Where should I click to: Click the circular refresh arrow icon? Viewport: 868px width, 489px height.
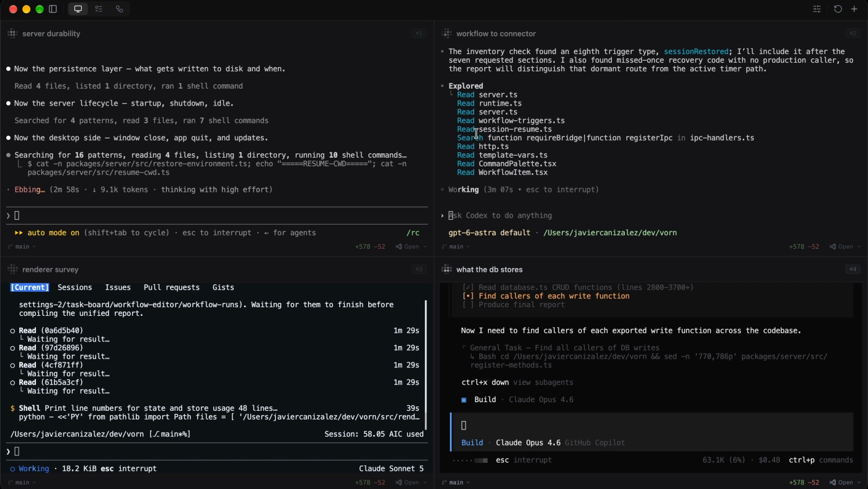coord(838,9)
